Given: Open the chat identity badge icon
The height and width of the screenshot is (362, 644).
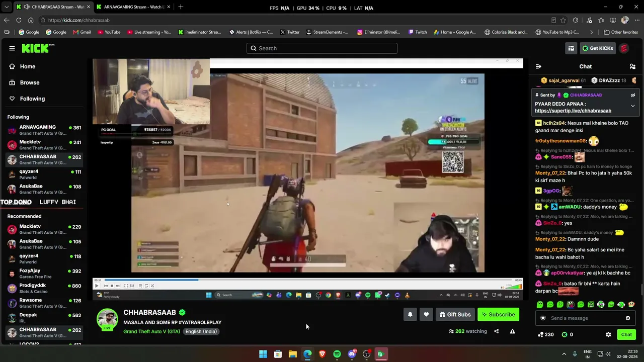Looking at the screenshot, I should point(543,318).
